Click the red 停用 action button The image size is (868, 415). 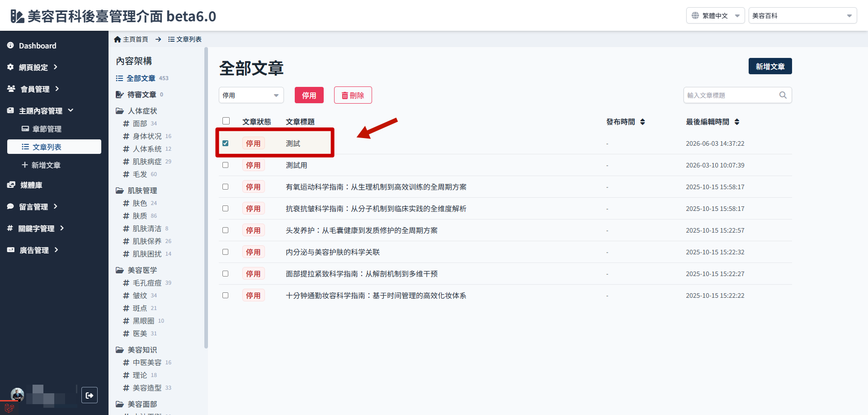click(x=309, y=95)
